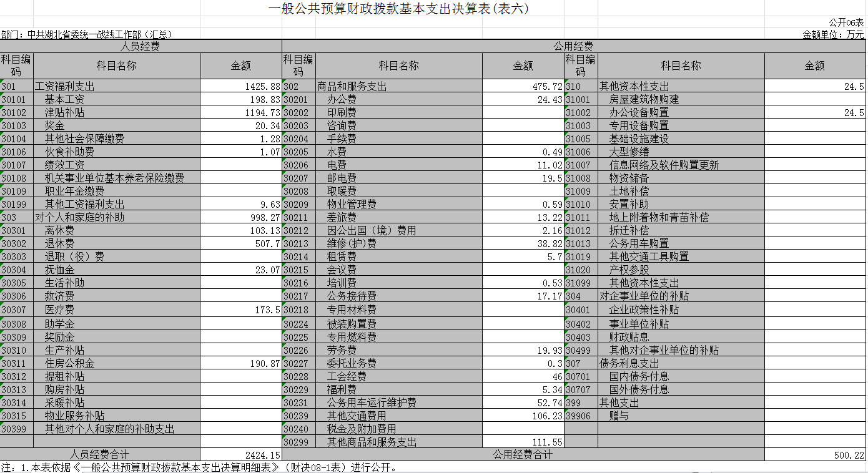Select the 公用经费合计 cell
The width and height of the screenshot is (868, 473).
(523, 455)
